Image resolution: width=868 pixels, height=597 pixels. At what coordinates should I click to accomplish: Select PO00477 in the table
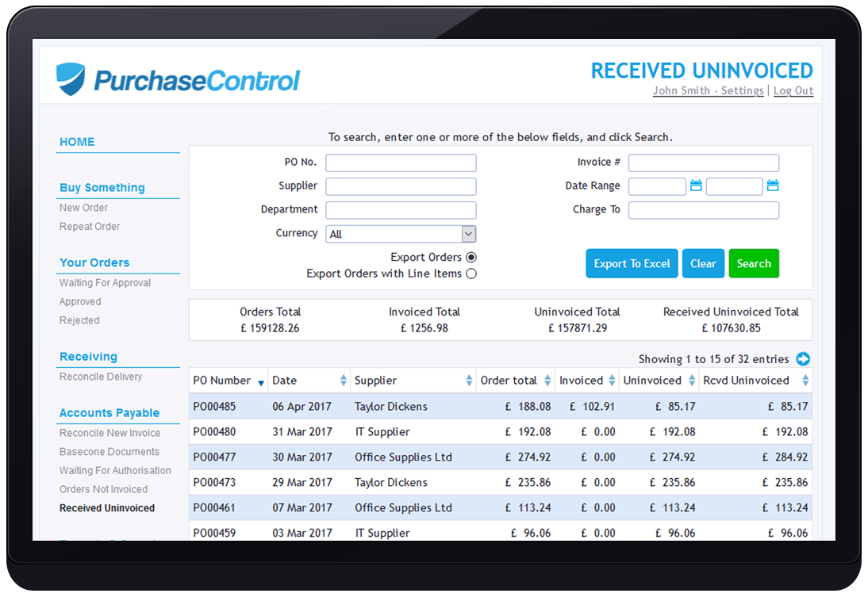pos(214,457)
